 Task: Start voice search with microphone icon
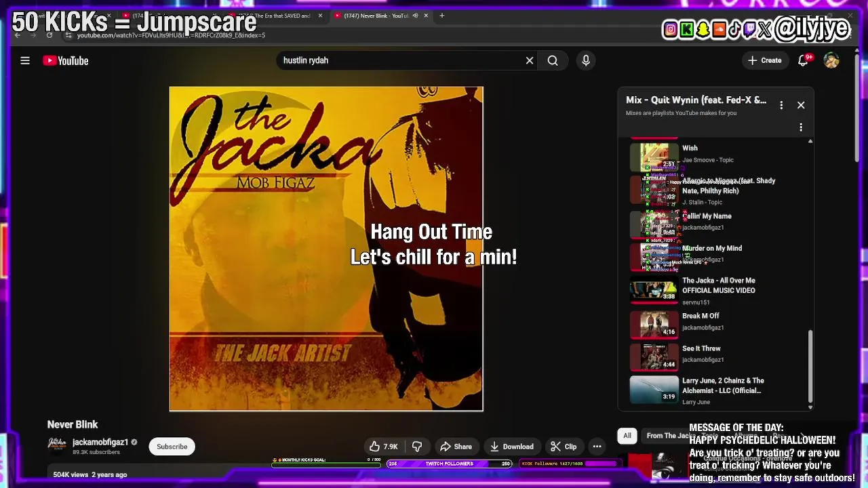(x=586, y=60)
